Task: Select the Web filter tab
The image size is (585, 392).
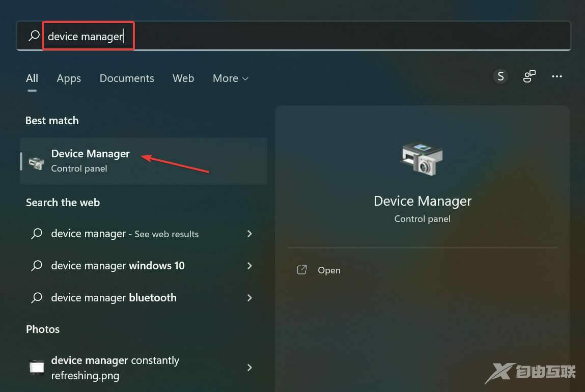Action: coord(183,78)
